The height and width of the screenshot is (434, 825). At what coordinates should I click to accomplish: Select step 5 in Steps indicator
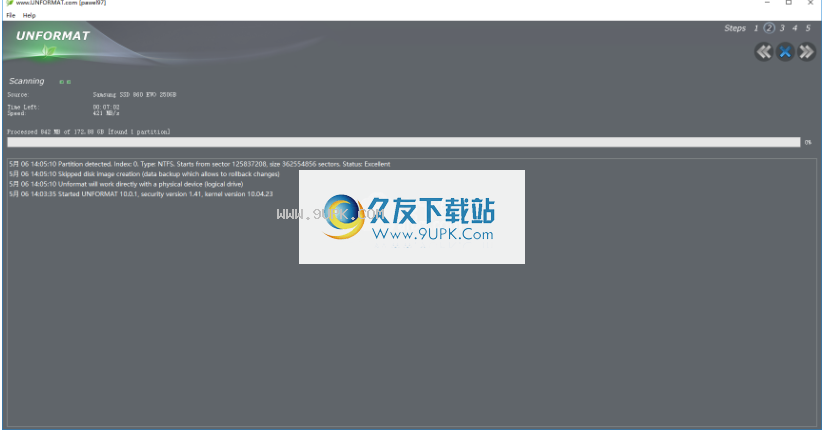(808, 28)
